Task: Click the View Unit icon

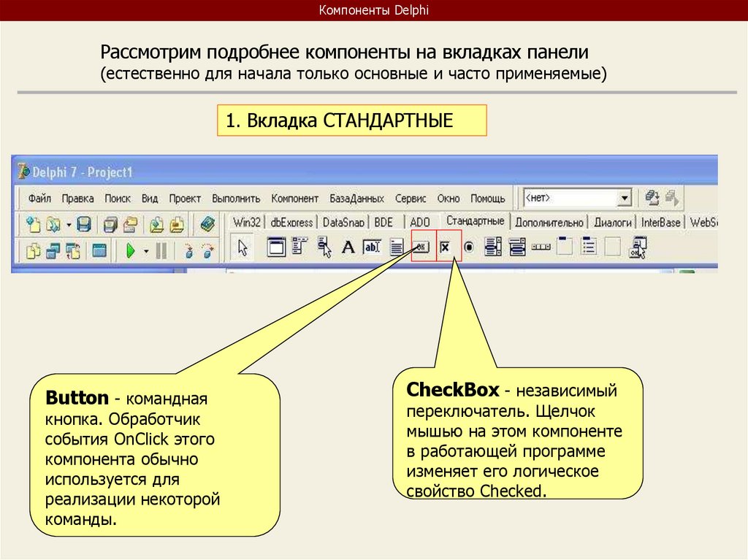Action: click(x=34, y=250)
